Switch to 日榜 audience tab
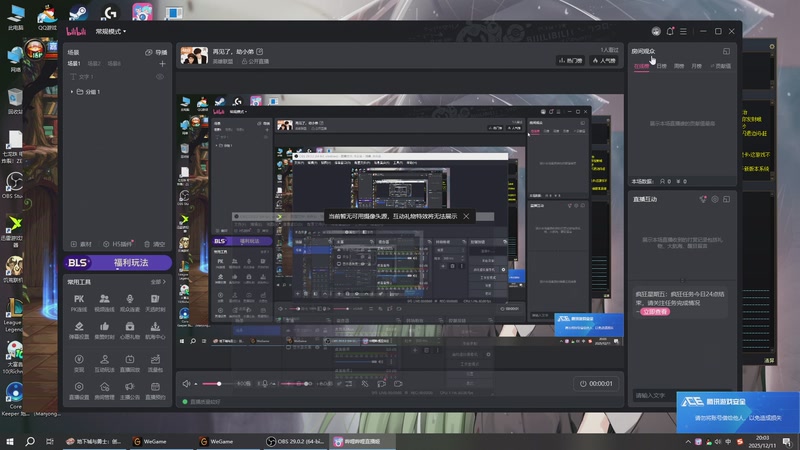 coord(661,66)
